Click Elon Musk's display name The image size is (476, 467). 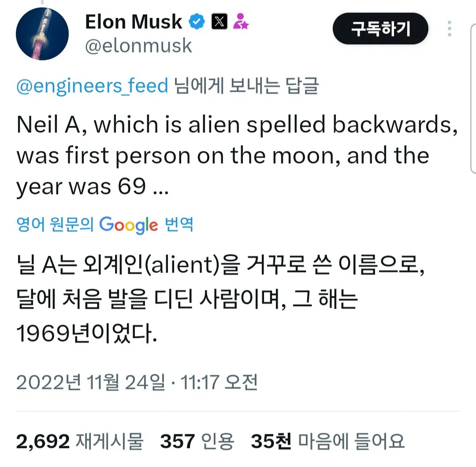pyautogui.click(x=134, y=21)
